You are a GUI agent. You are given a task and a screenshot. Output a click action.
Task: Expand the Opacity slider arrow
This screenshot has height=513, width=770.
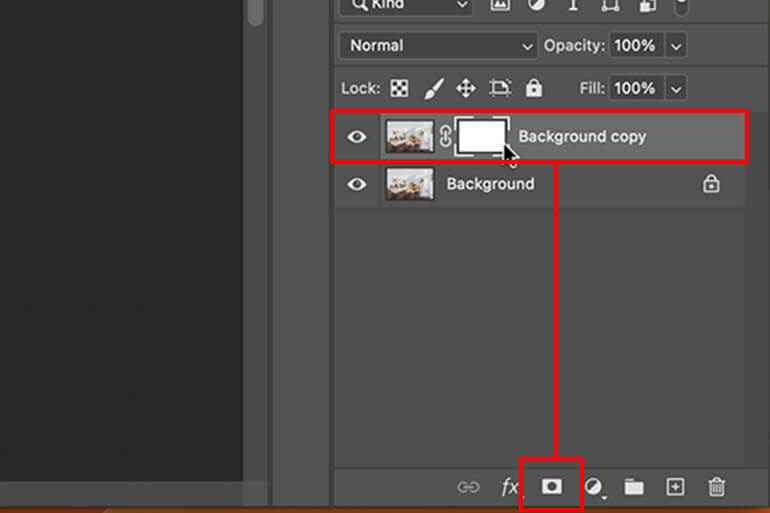676,46
